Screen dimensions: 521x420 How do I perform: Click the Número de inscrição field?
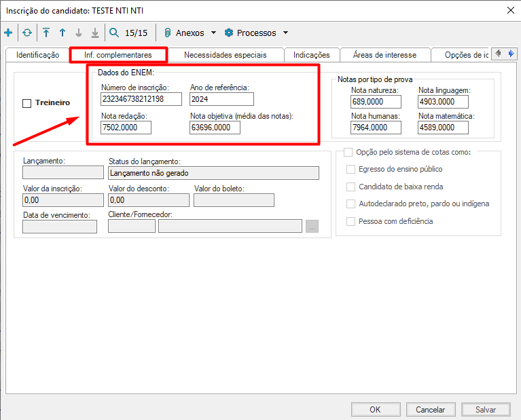[x=141, y=99]
